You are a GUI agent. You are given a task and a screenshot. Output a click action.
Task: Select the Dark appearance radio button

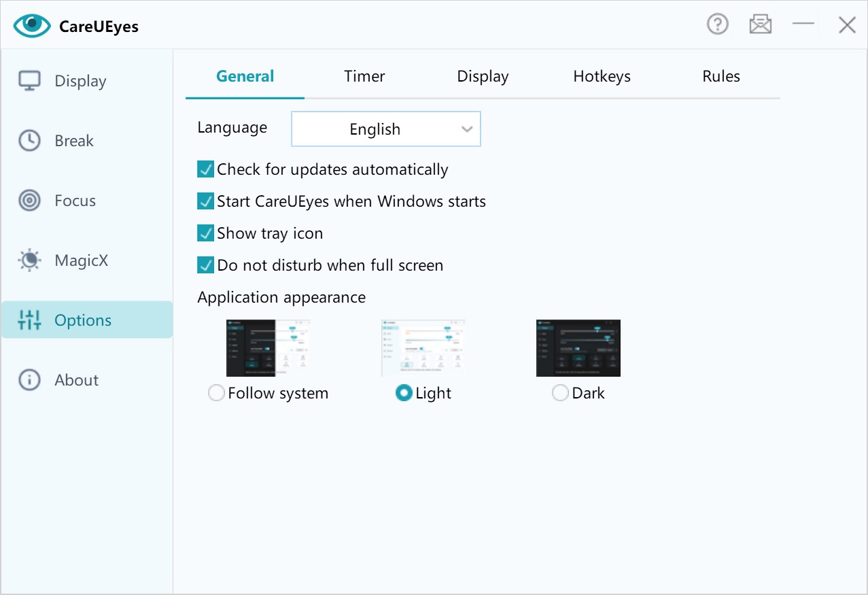(560, 393)
